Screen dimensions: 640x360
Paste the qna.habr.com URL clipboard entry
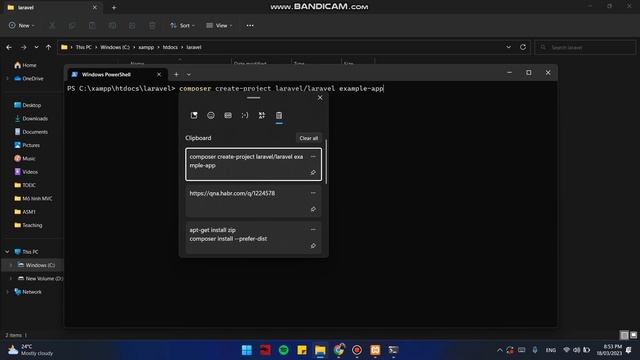(253, 201)
